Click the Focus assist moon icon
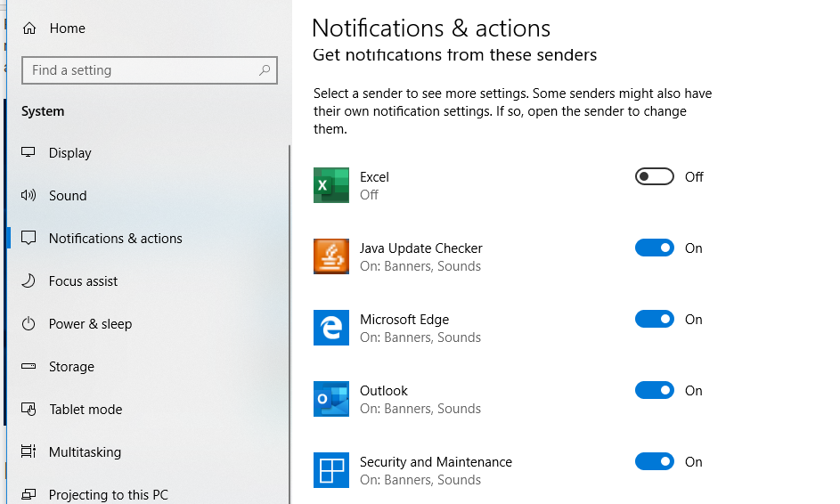This screenshot has height=504, width=840. pyautogui.click(x=29, y=280)
